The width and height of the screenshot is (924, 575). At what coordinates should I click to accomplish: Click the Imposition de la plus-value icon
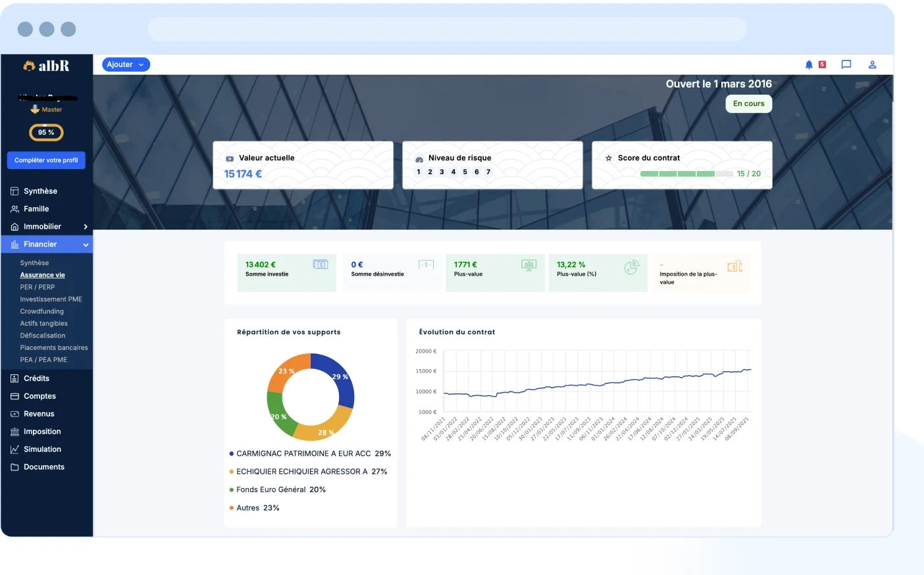point(735,266)
